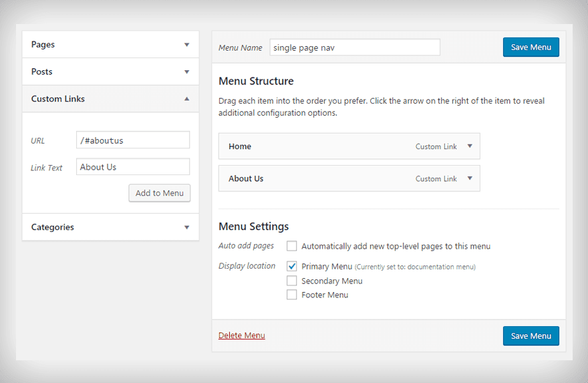588x383 pixels.
Task: Check the Secondary Menu location
Action: pyautogui.click(x=292, y=281)
